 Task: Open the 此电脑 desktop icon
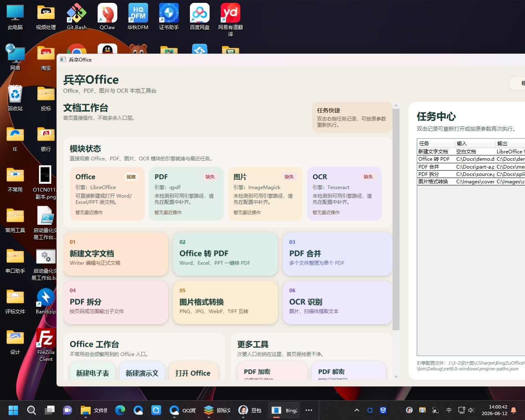pos(15,16)
